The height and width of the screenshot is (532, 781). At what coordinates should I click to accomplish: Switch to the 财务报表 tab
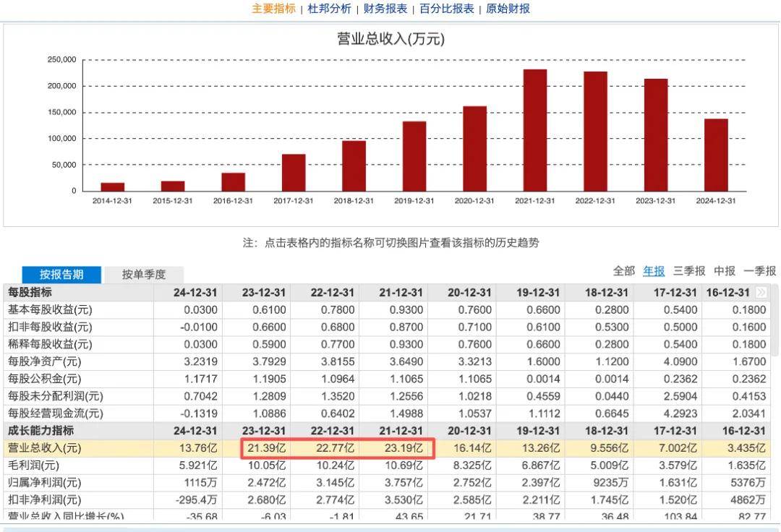[385, 9]
